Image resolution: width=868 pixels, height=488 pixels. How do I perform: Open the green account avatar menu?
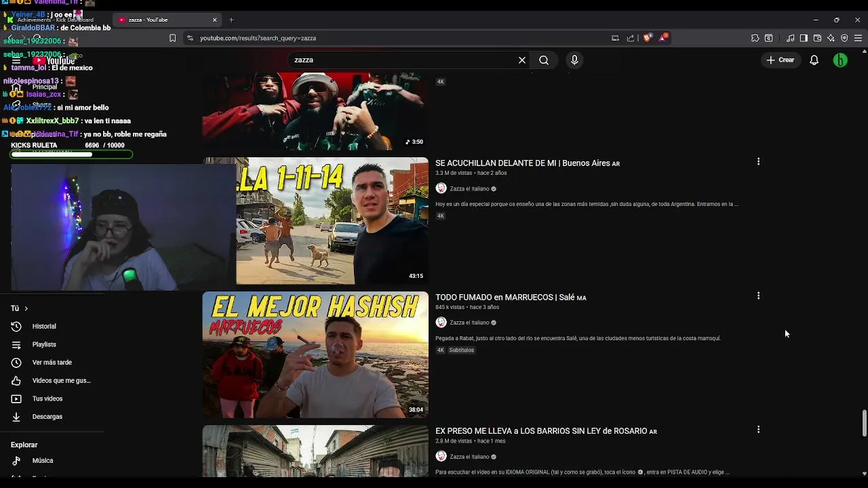(x=840, y=60)
